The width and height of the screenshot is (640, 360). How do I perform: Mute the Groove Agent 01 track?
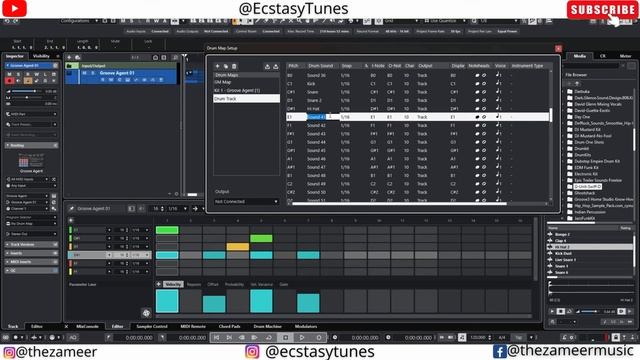(84, 73)
